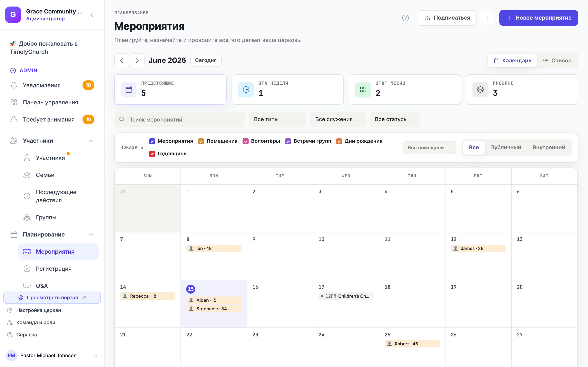Go to previous month arrow
This screenshot has width=588, height=367.
coord(122,61)
